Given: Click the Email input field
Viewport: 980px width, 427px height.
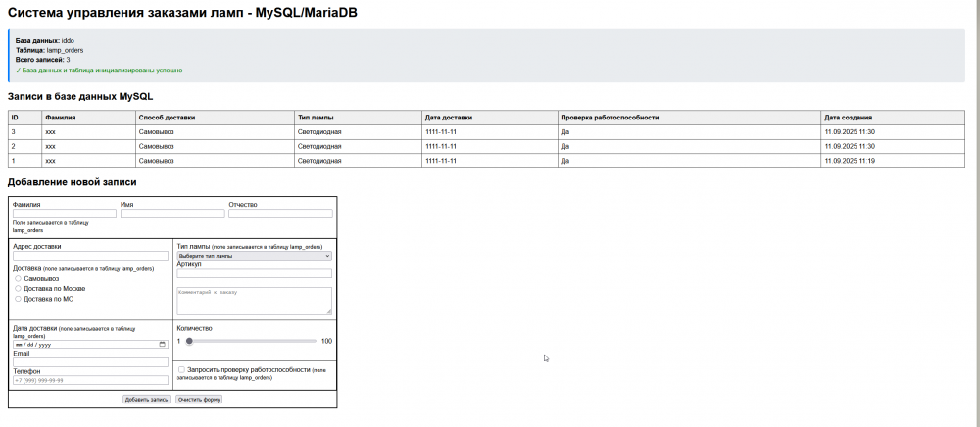Looking at the screenshot, I should coord(90,362).
